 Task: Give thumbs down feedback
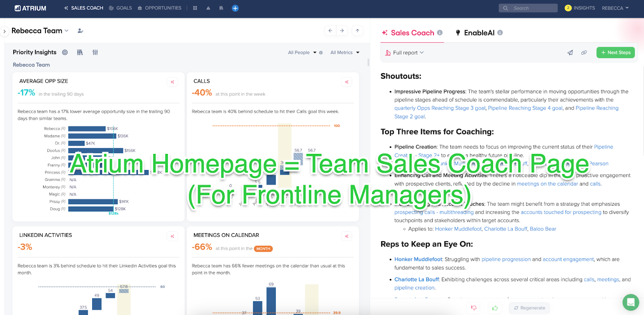click(474, 308)
